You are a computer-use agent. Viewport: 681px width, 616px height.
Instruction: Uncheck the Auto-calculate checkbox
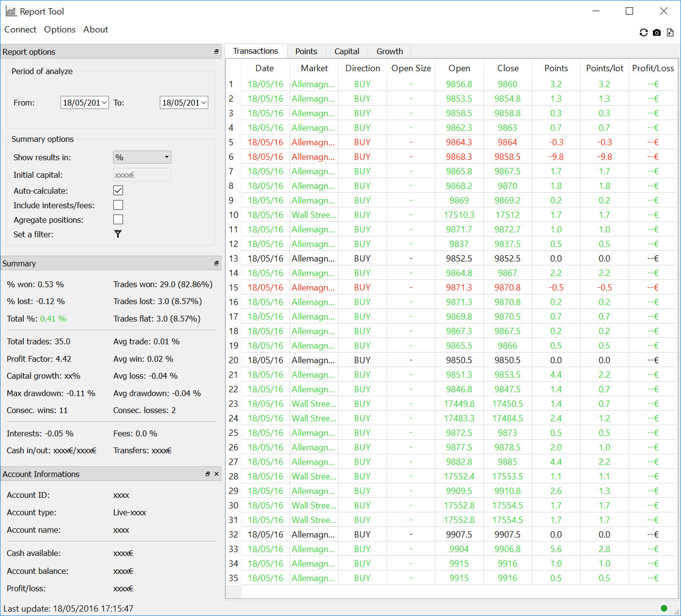(x=118, y=191)
